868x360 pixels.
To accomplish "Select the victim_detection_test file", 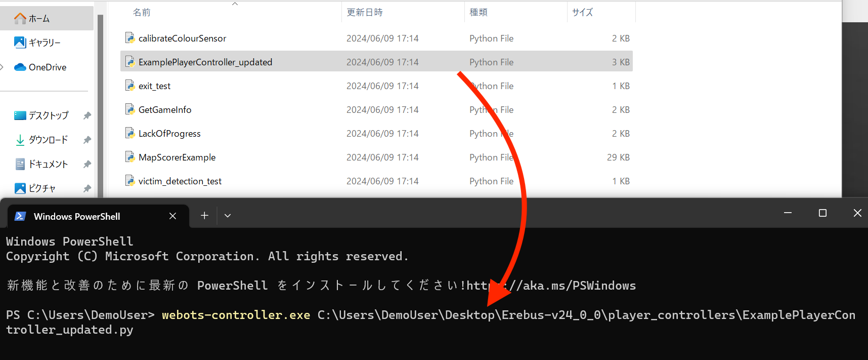I will (180, 181).
